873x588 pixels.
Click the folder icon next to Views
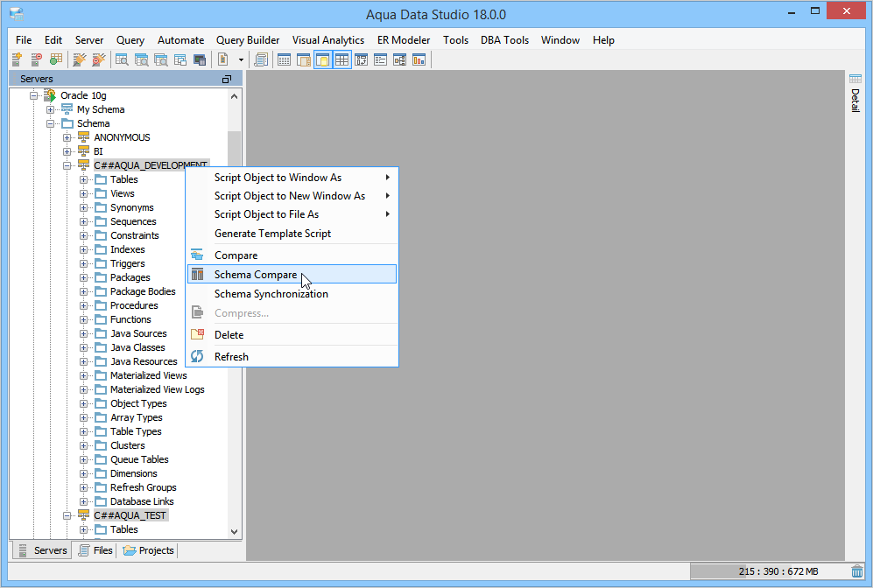tap(101, 193)
